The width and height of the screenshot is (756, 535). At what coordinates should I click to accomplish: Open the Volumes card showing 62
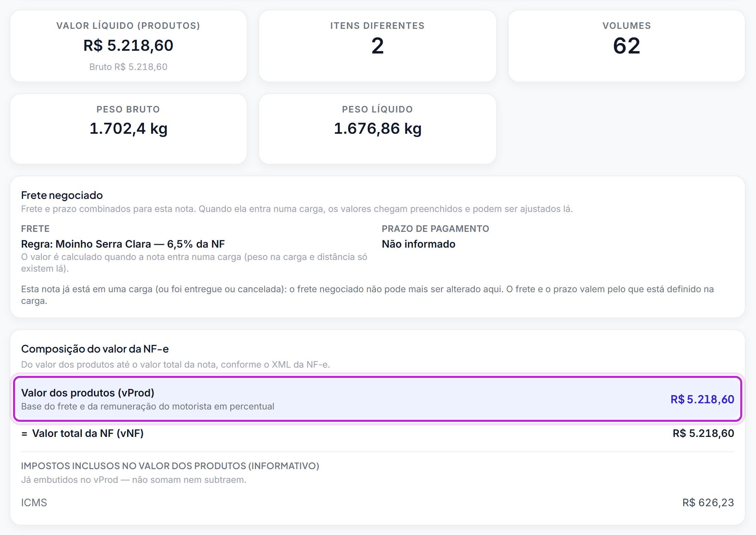pyautogui.click(x=626, y=46)
